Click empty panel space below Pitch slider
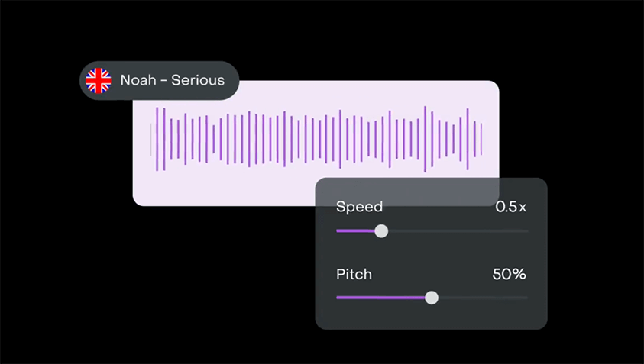 [x=432, y=317]
